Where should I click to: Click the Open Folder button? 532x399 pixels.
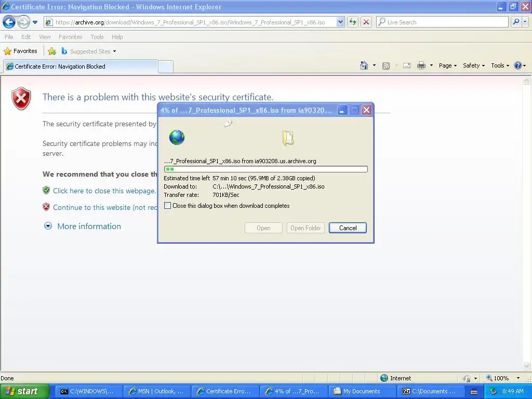305,228
